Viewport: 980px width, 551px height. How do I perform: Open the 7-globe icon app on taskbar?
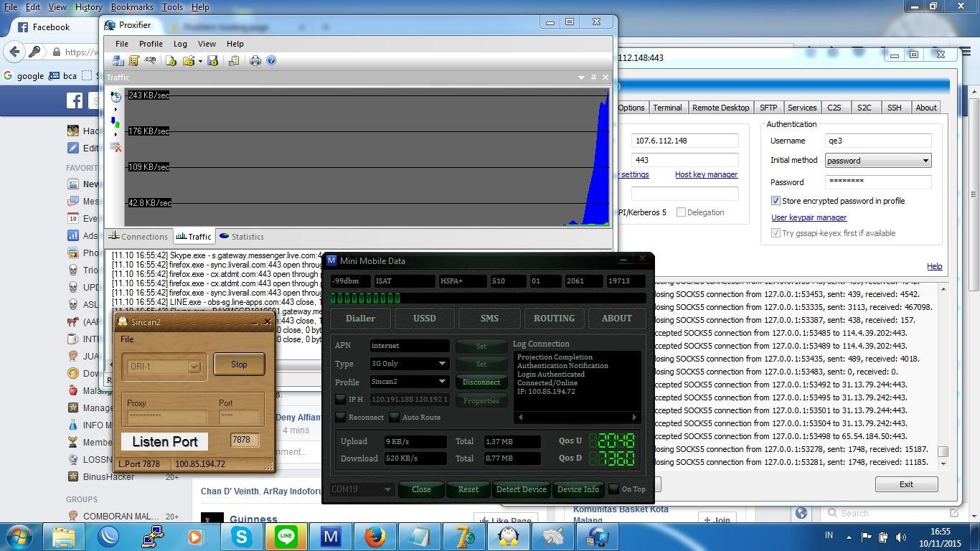tap(464, 536)
